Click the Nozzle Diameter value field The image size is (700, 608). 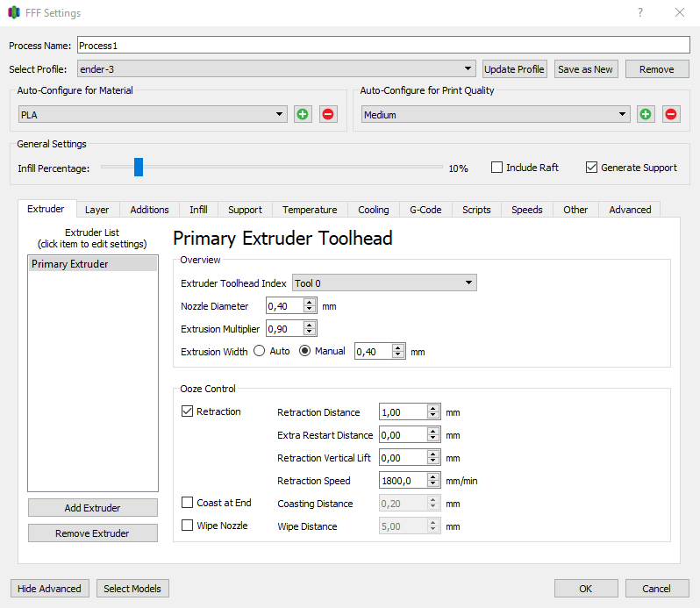(285, 306)
